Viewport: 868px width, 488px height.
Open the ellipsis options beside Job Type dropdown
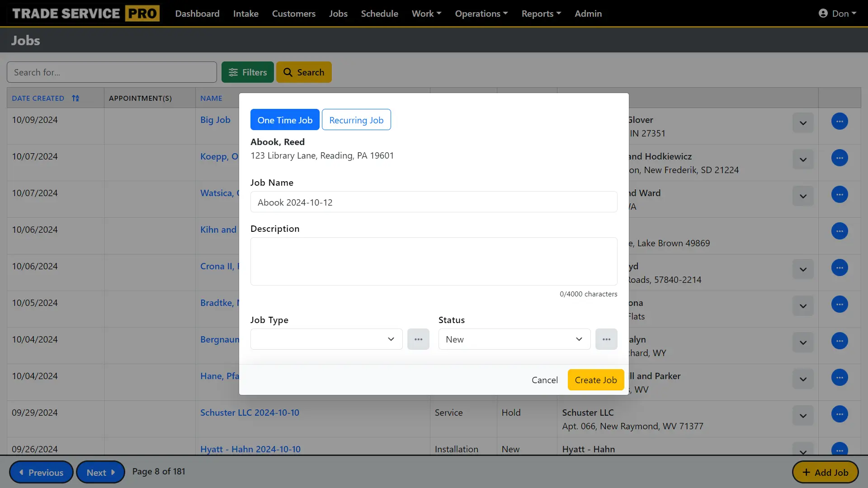pyautogui.click(x=418, y=339)
